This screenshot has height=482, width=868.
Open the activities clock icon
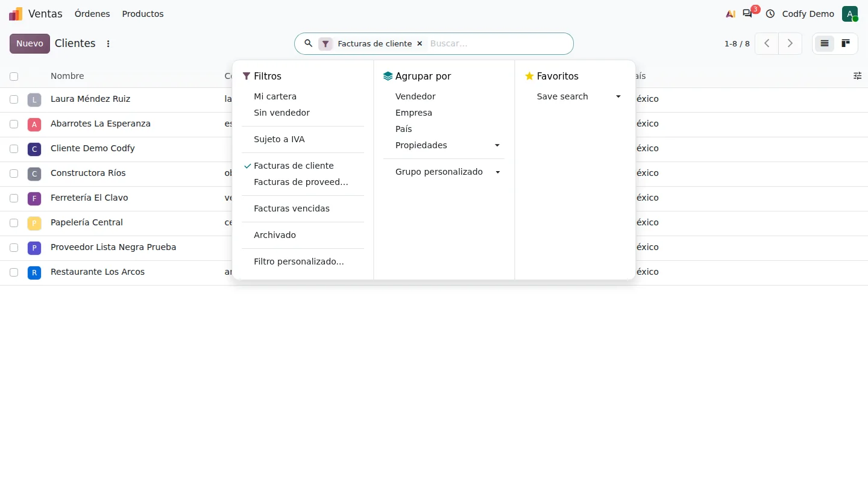pyautogui.click(x=770, y=14)
